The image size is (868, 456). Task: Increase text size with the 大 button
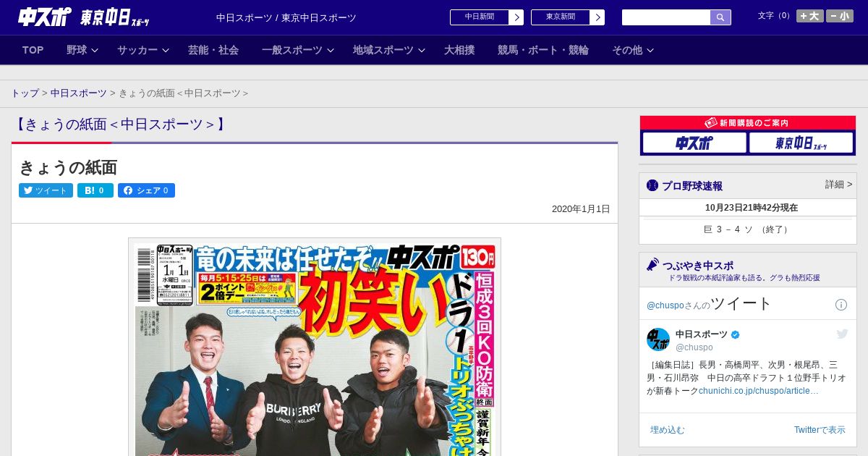[x=809, y=16]
